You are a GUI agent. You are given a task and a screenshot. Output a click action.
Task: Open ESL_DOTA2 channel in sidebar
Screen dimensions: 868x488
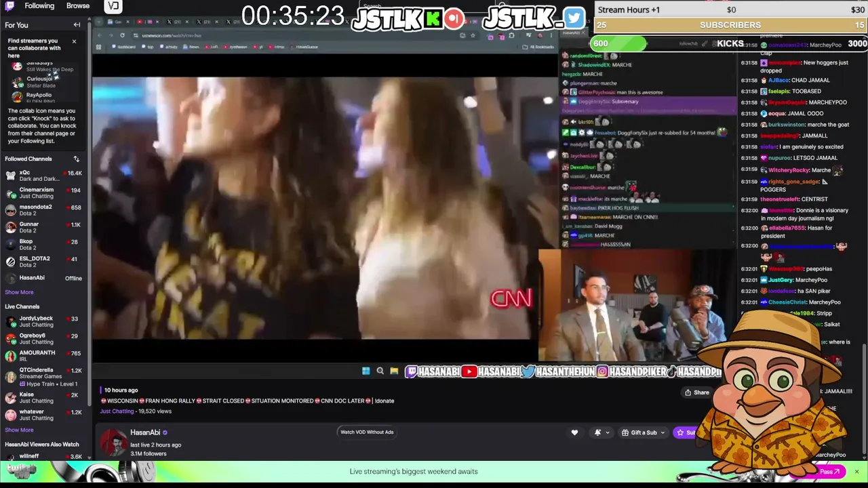43,262
